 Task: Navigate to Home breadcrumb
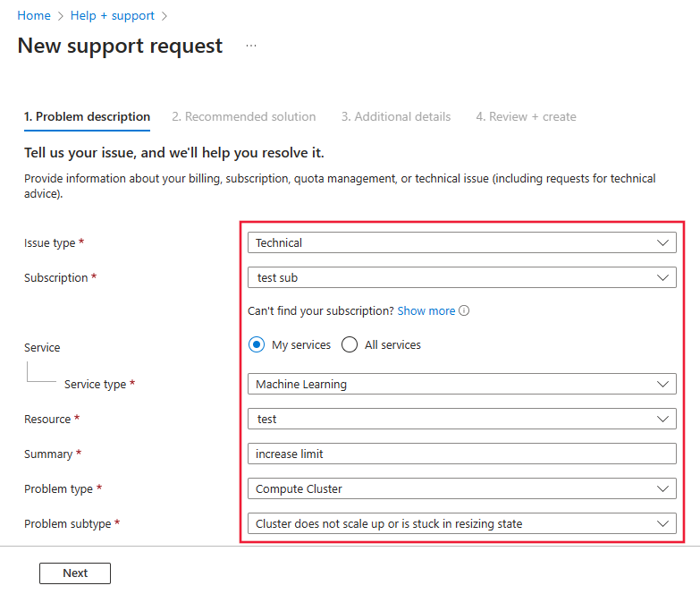point(34,16)
